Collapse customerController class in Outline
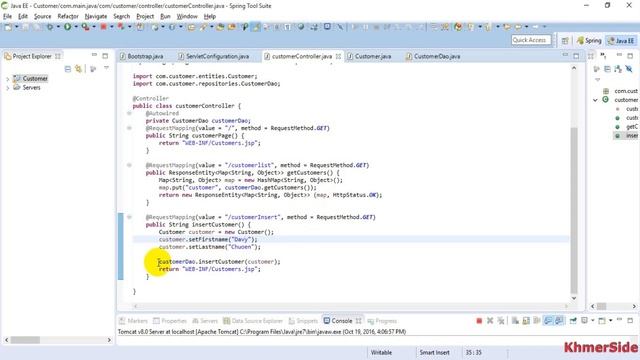Viewport: 640px width, 360px height. (595, 100)
